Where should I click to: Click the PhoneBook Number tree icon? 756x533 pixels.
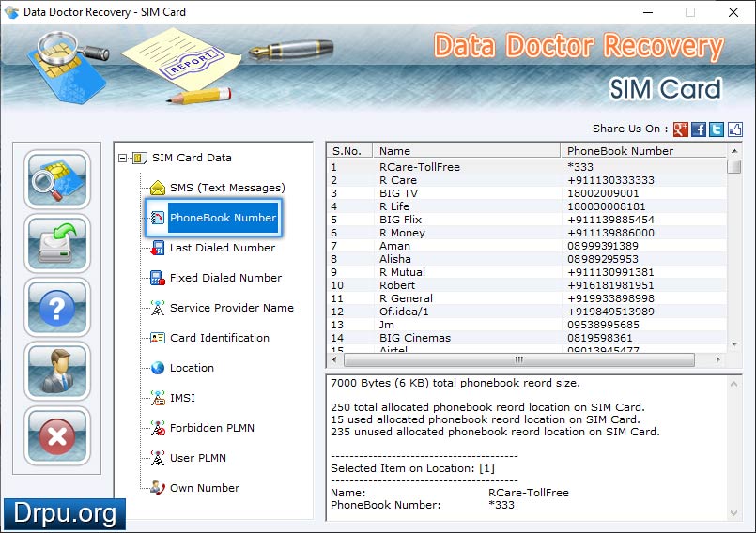pos(158,218)
